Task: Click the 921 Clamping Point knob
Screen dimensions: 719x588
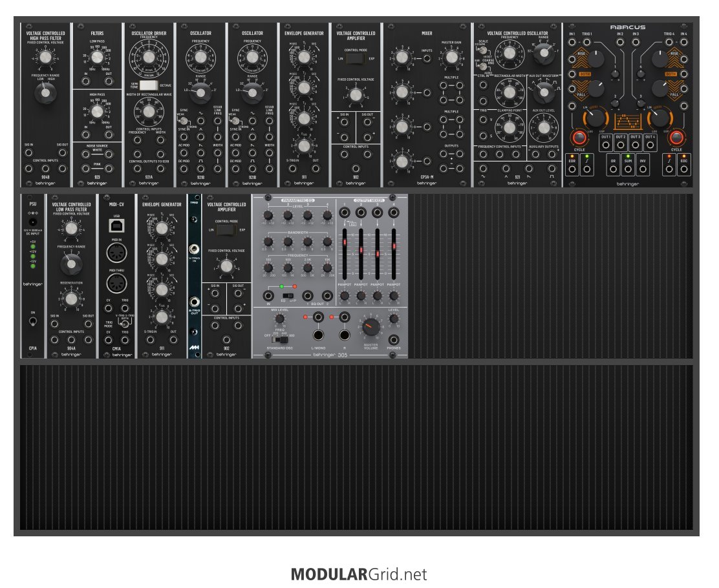Action: [510, 127]
